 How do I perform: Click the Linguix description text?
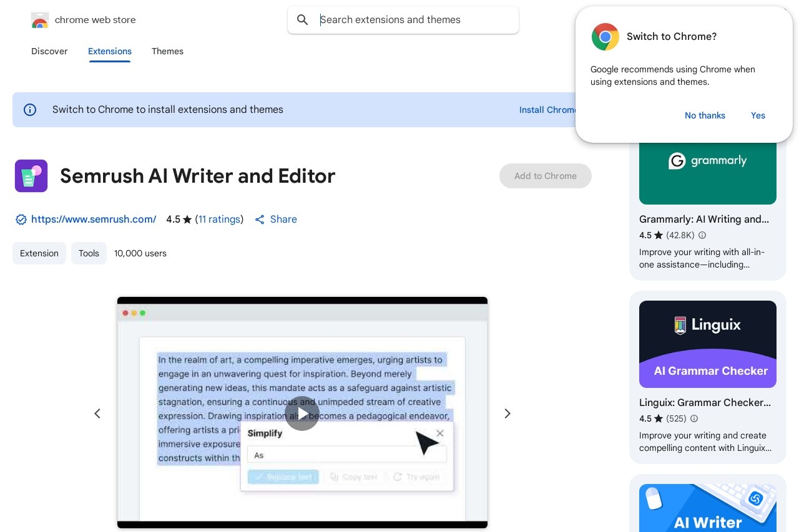(x=705, y=442)
